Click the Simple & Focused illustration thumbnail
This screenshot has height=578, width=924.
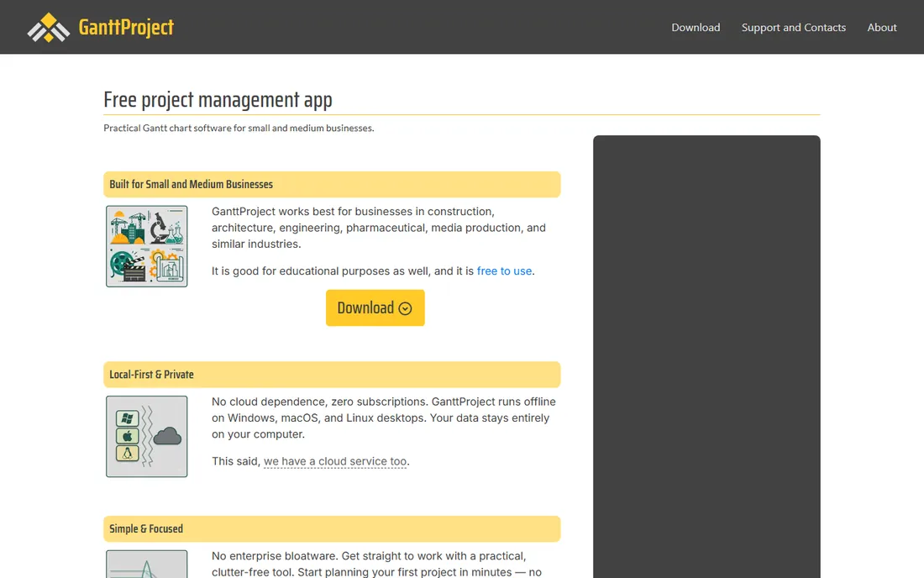[147, 564]
